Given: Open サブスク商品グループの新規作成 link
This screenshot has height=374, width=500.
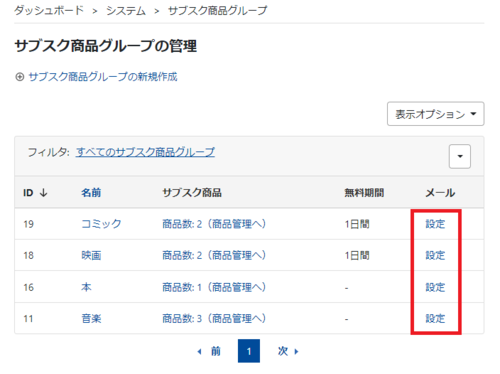Looking at the screenshot, I should 103,77.
